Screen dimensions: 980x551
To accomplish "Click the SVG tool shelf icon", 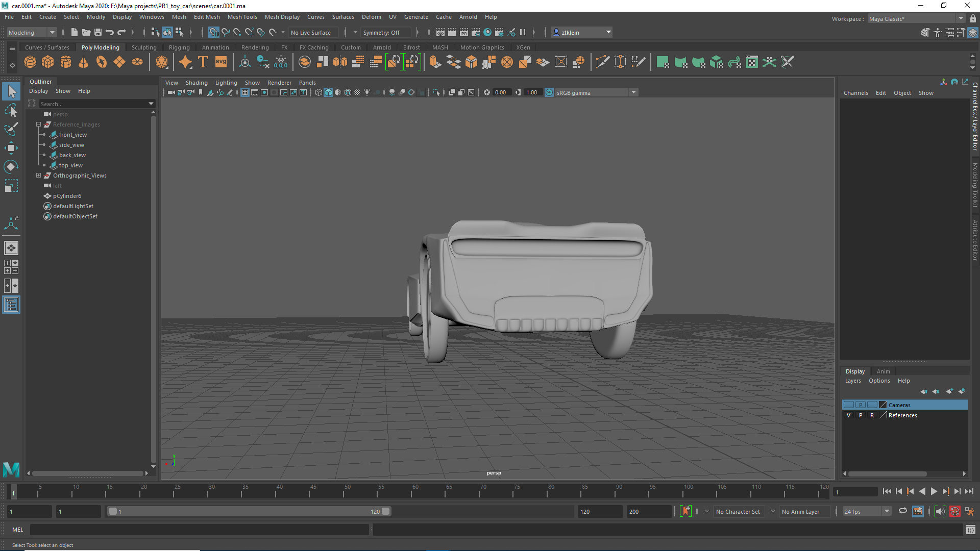I will click(221, 62).
